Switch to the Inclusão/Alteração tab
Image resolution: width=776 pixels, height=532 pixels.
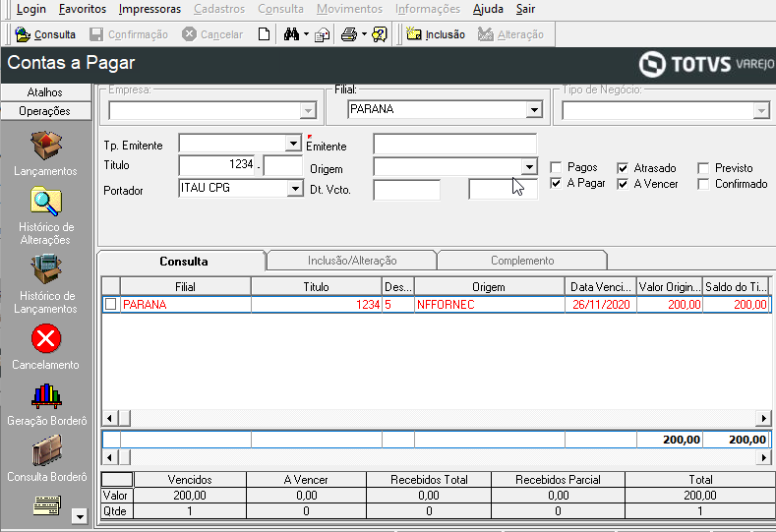(352, 261)
